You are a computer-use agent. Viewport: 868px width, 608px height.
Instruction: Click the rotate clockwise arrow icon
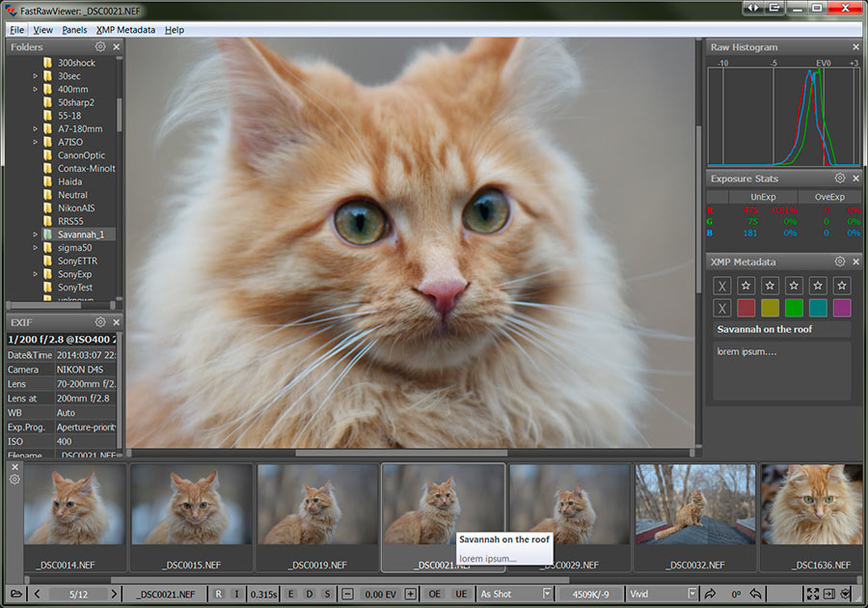[x=711, y=594]
